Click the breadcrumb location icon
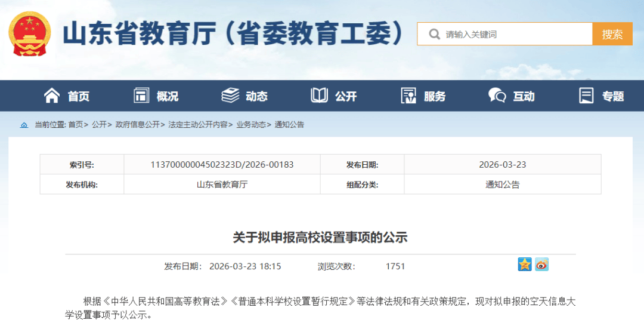Screen dimensions: 644x329 24,125
